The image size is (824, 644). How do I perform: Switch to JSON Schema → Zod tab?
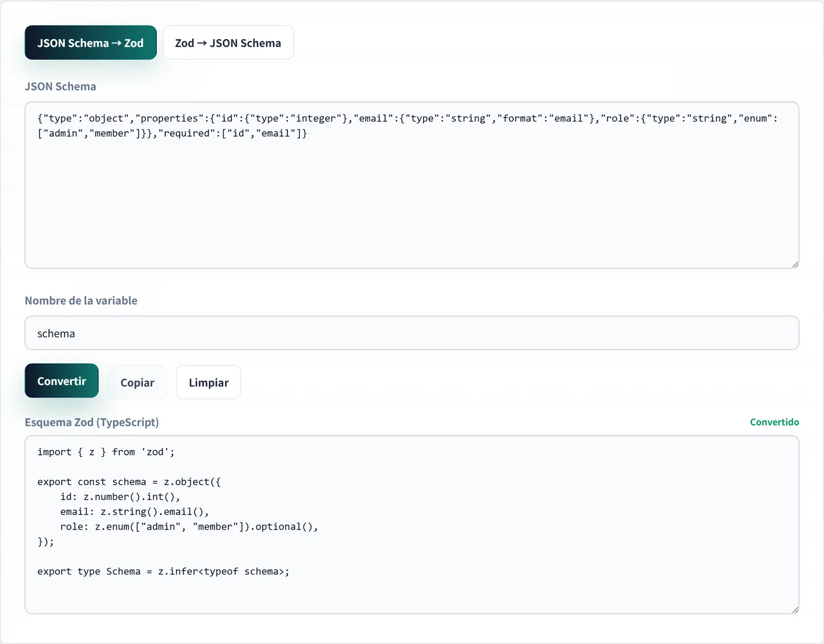tap(91, 43)
